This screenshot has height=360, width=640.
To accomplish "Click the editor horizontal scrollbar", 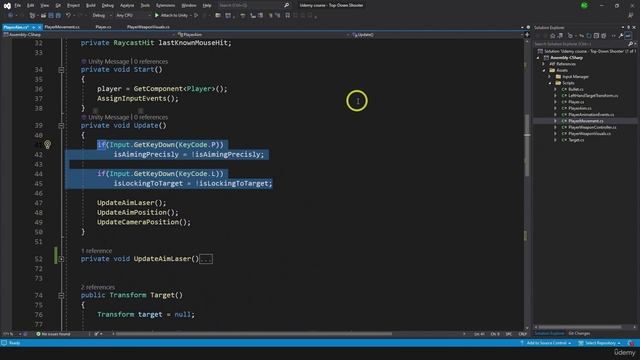I will point(253,334).
